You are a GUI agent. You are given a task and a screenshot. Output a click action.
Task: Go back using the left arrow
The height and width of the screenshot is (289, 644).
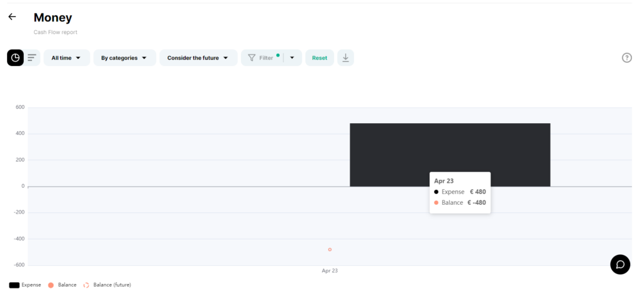point(12,17)
